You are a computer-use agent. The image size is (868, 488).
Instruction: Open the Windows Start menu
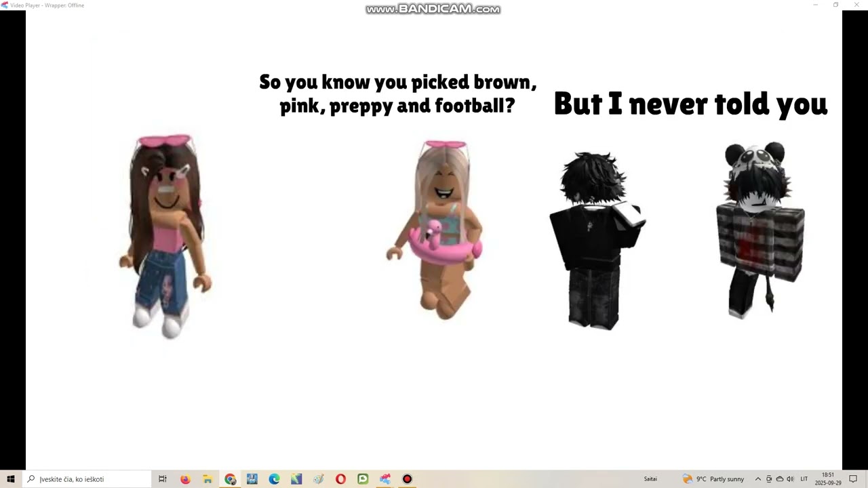point(10,479)
